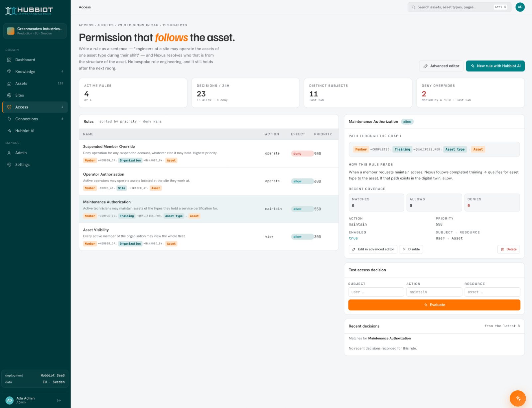This screenshot has height=408, width=532.
Task: Click the Site tag in Operator Authorization
Action: [122, 188]
